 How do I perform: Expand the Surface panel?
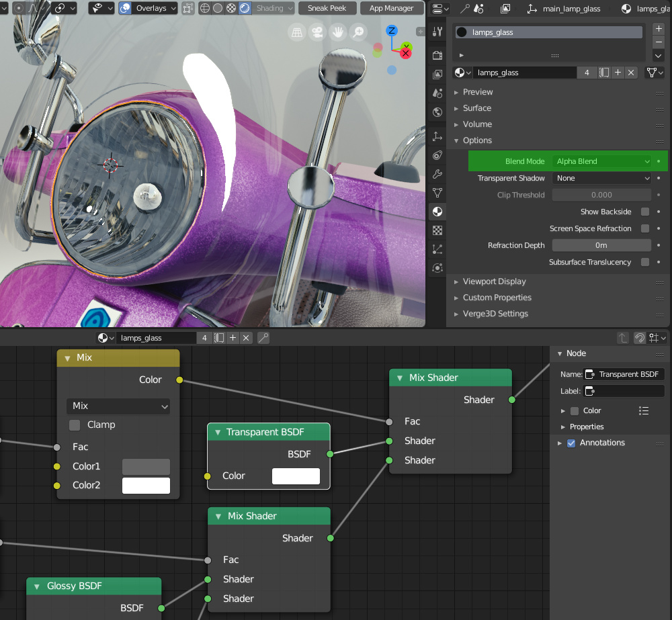(x=476, y=108)
